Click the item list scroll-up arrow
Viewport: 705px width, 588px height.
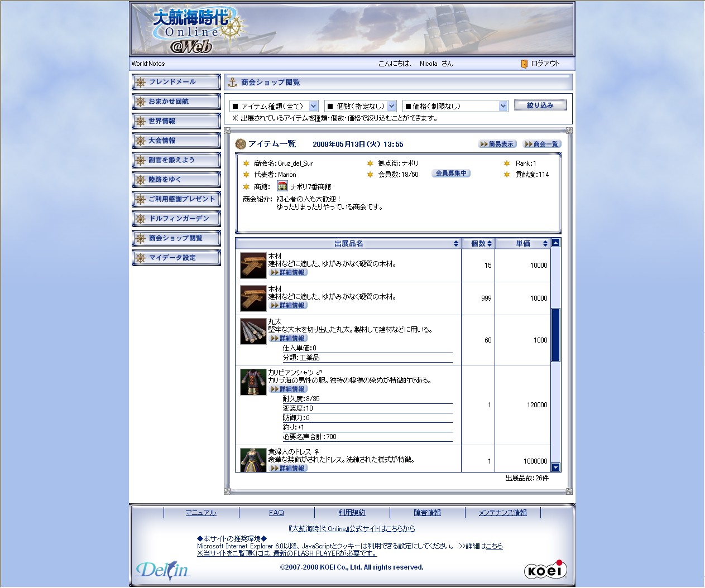coord(555,243)
